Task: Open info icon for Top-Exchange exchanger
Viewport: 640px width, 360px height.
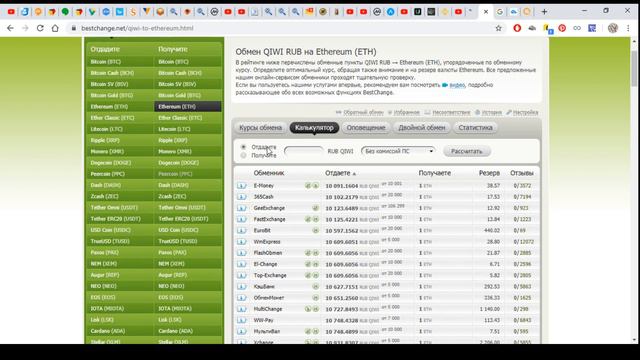Action: point(242,276)
